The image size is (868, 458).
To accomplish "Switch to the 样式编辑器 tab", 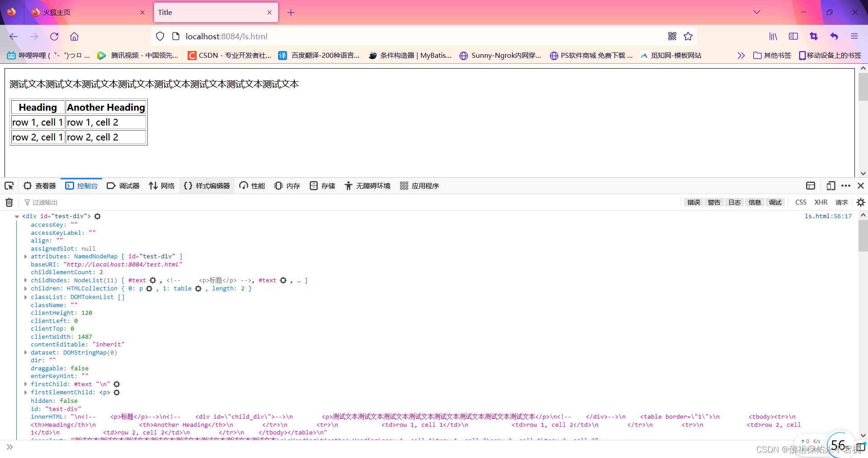I will tap(207, 186).
